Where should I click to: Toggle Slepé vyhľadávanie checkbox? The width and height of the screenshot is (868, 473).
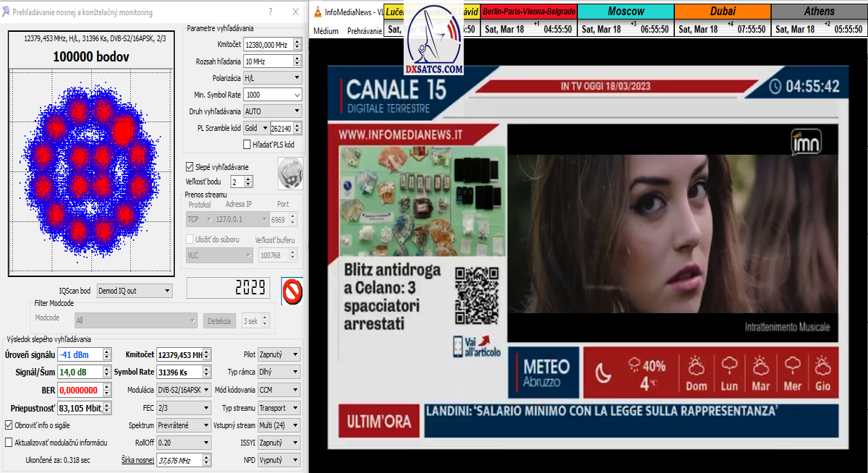(190, 166)
